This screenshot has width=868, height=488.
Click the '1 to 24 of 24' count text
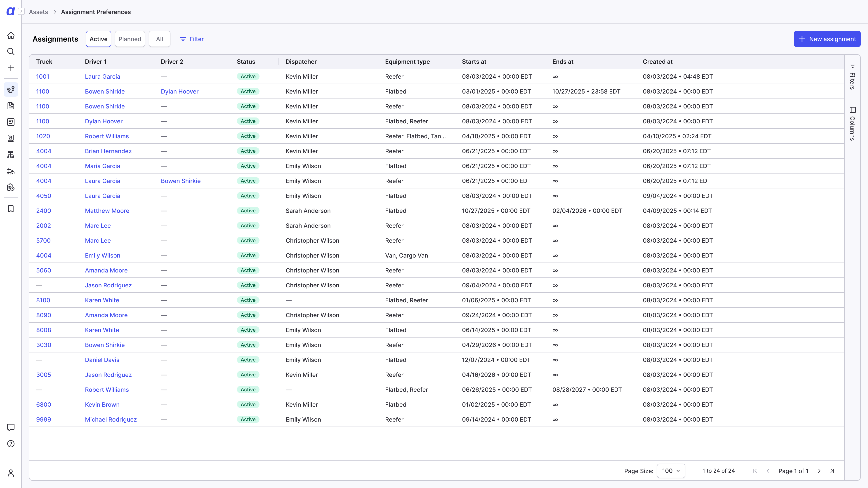click(x=718, y=471)
